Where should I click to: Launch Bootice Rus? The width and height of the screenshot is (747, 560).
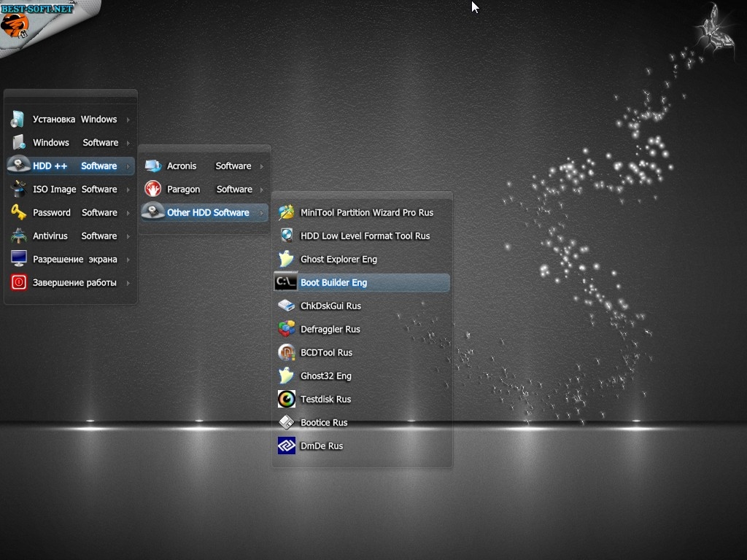[362, 422]
